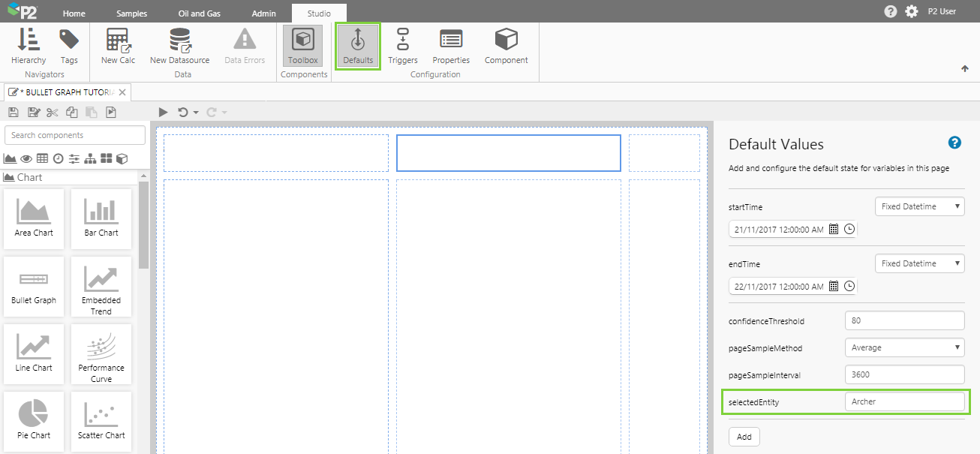Open the pageSampleMethod Average dropdown
Screen dimensions: 980x454
click(x=903, y=347)
